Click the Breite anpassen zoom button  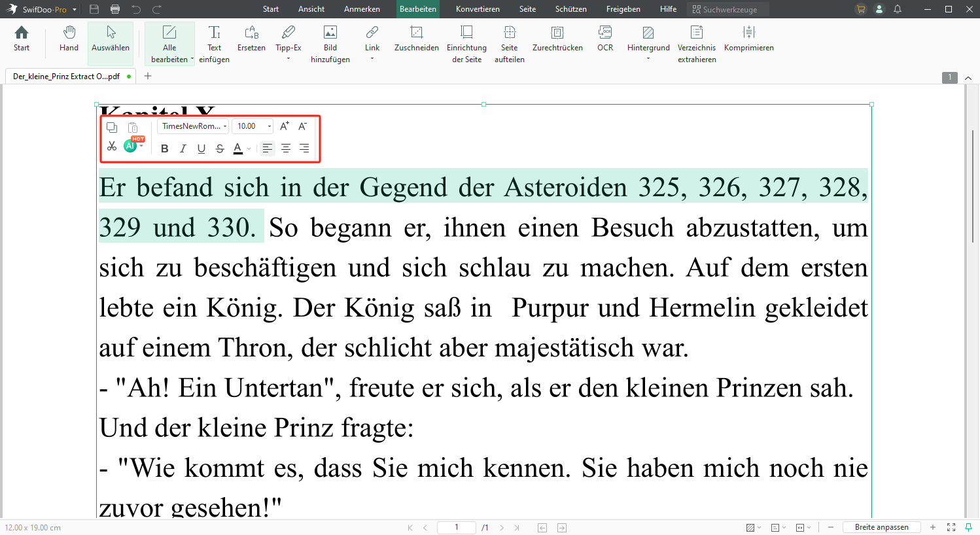(881, 527)
